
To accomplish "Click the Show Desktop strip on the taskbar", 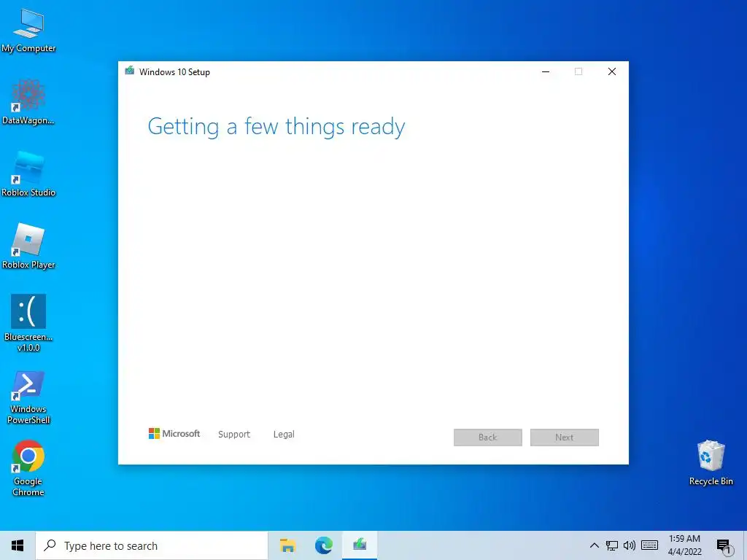I will (745, 545).
